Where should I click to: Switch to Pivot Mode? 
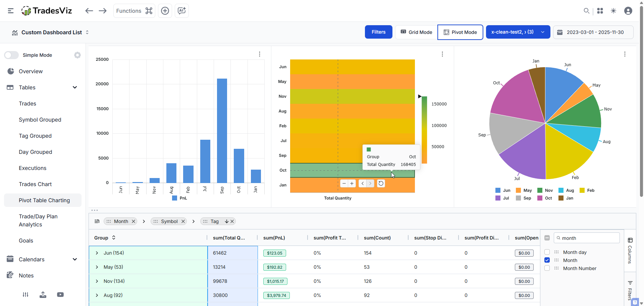click(460, 32)
